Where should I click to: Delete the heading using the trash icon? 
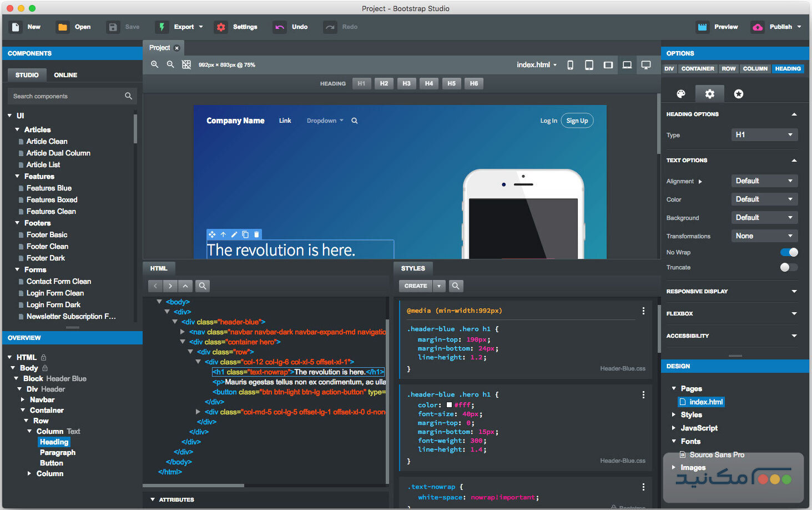click(256, 234)
